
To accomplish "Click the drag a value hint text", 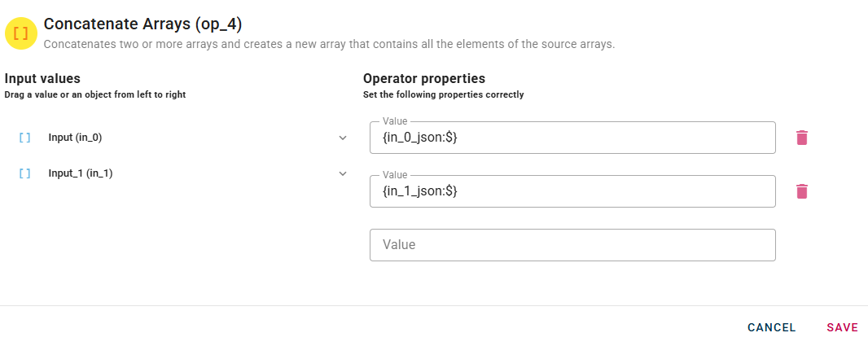I will (95, 95).
